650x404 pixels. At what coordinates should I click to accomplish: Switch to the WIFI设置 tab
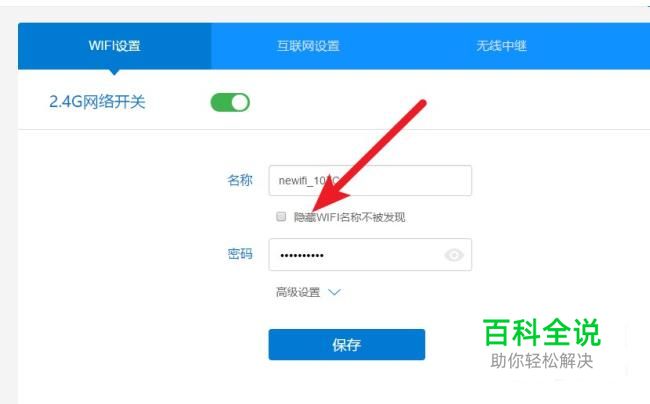coord(114,46)
